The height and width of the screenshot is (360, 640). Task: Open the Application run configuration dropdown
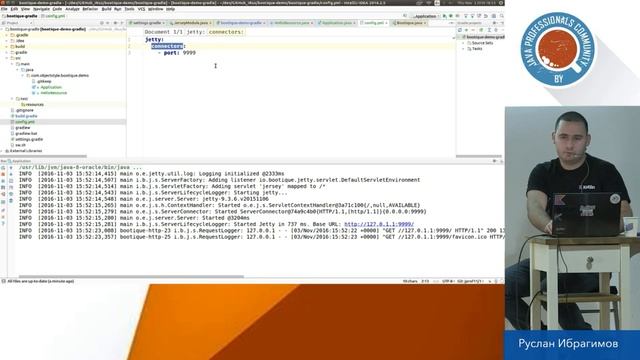click(425, 16)
